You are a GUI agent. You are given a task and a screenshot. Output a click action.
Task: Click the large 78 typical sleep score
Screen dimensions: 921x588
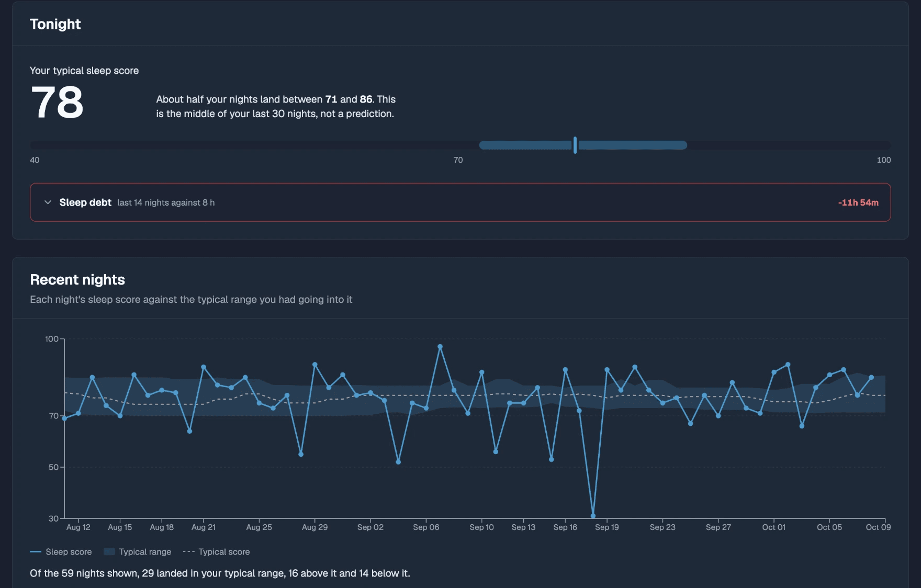point(58,103)
